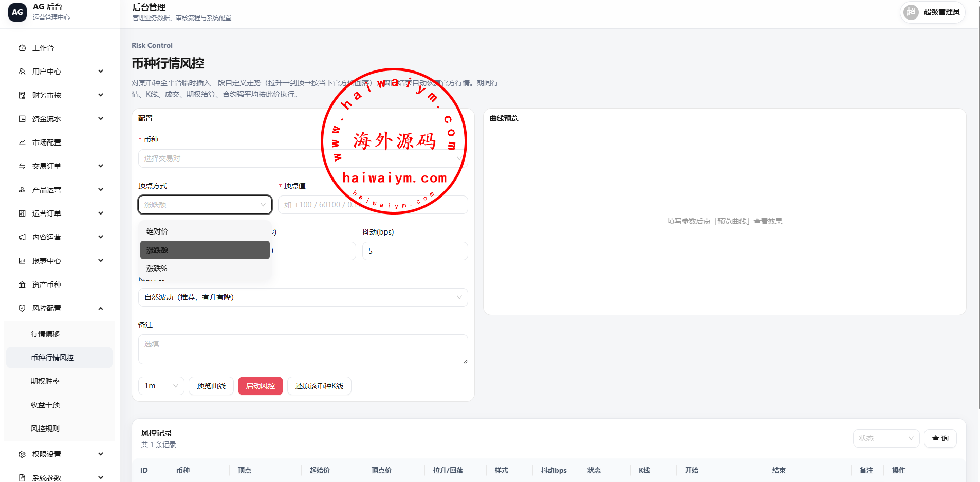Open the 工作台 menu item

click(x=60, y=48)
